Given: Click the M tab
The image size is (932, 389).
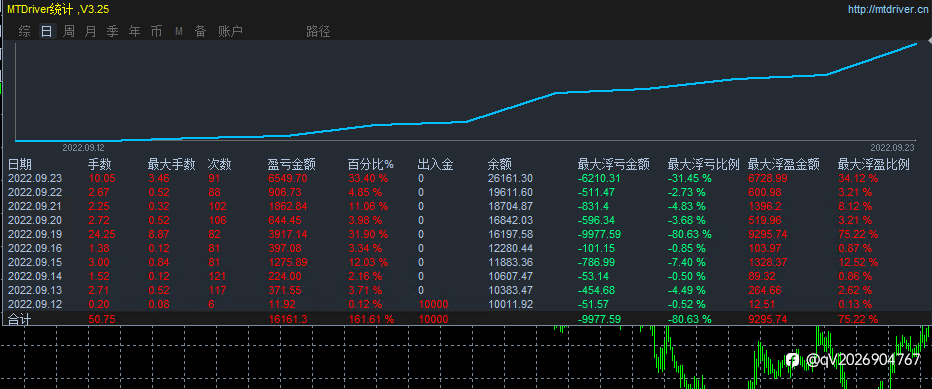Looking at the screenshot, I should click(x=178, y=32).
